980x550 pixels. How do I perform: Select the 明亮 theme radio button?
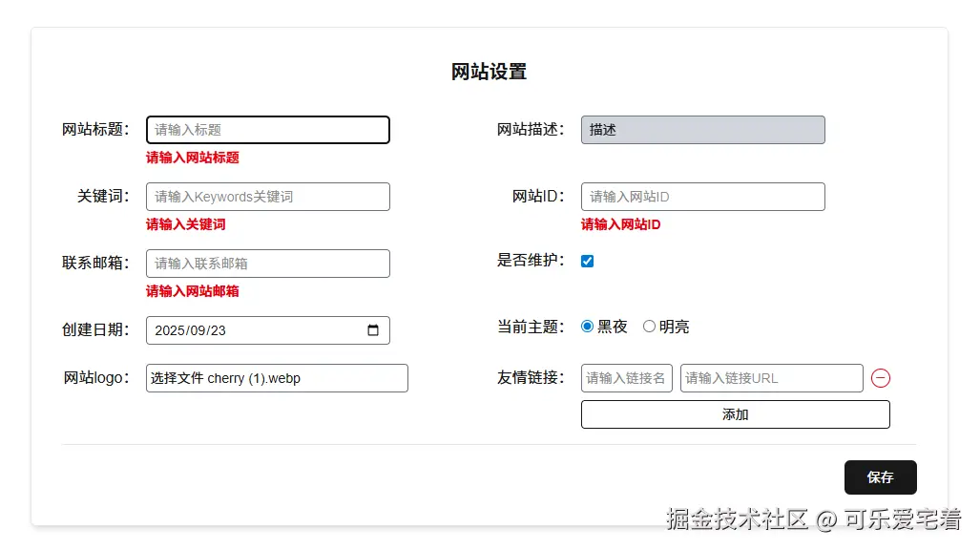pos(649,327)
